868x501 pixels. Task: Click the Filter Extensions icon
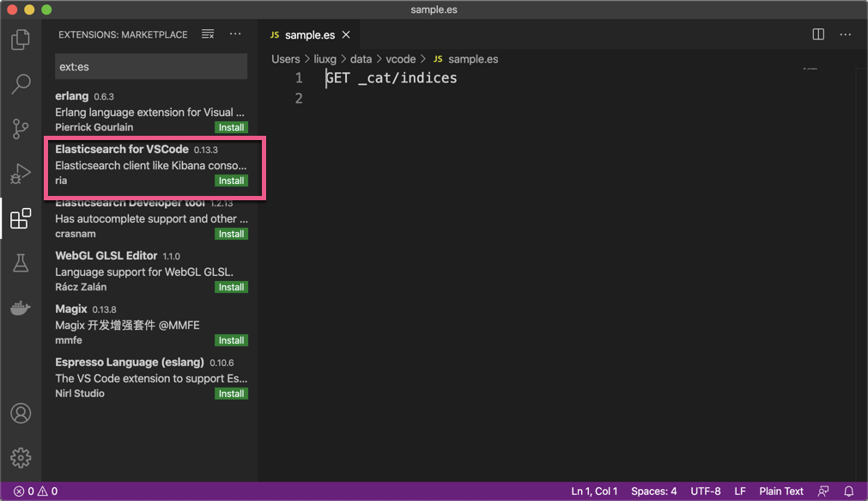[x=207, y=34]
